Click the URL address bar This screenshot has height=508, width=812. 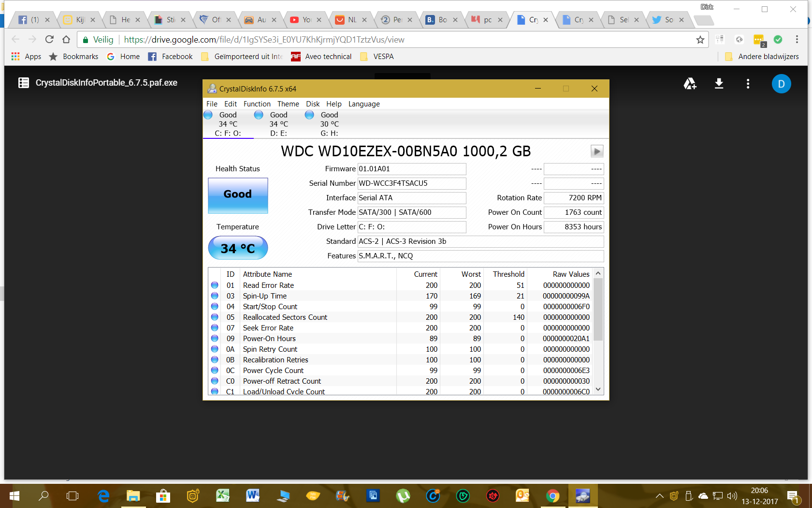387,40
